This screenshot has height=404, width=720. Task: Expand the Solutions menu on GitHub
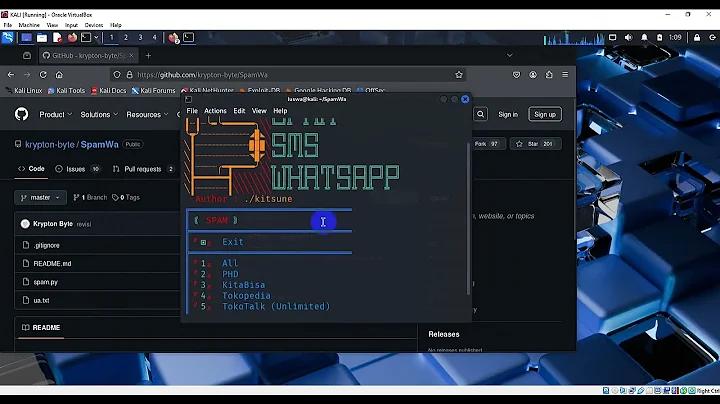point(99,114)
